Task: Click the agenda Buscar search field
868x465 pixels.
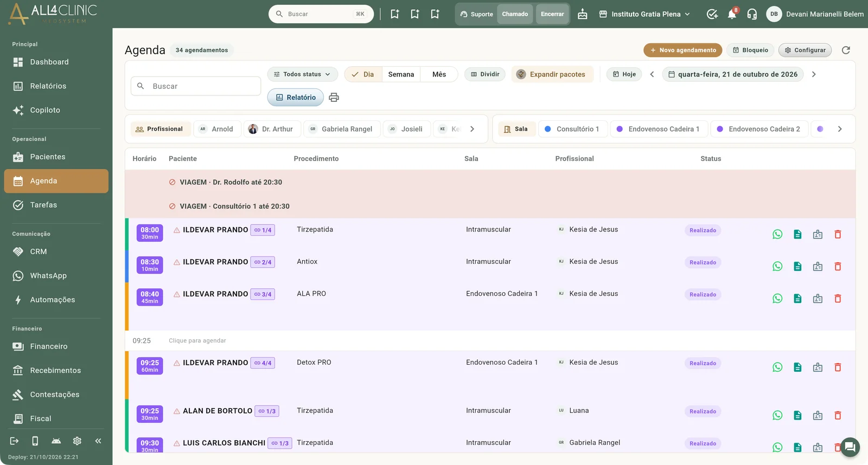Action: 196,86
